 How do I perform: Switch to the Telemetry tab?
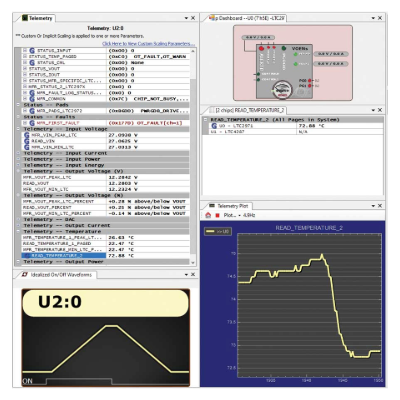coord(37,18)
